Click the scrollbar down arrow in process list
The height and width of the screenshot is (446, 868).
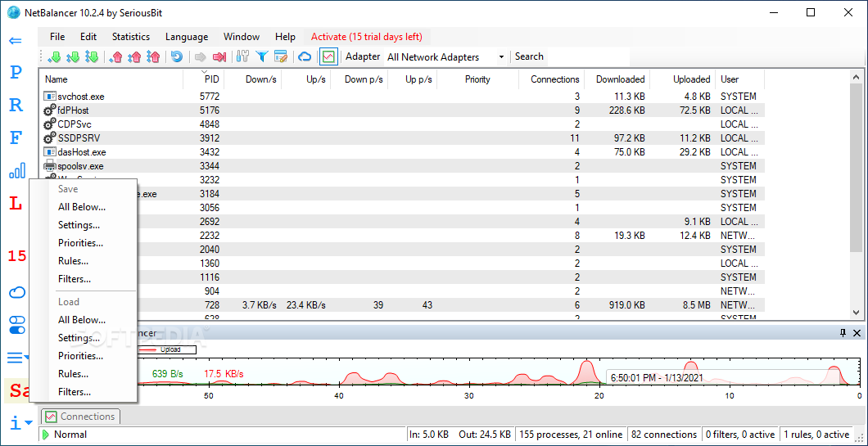pyautogui.click(x=857, y=313)
